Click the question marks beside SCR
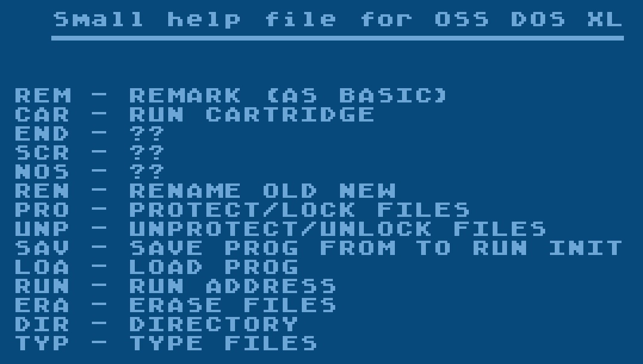 click(x=147, y=153)
